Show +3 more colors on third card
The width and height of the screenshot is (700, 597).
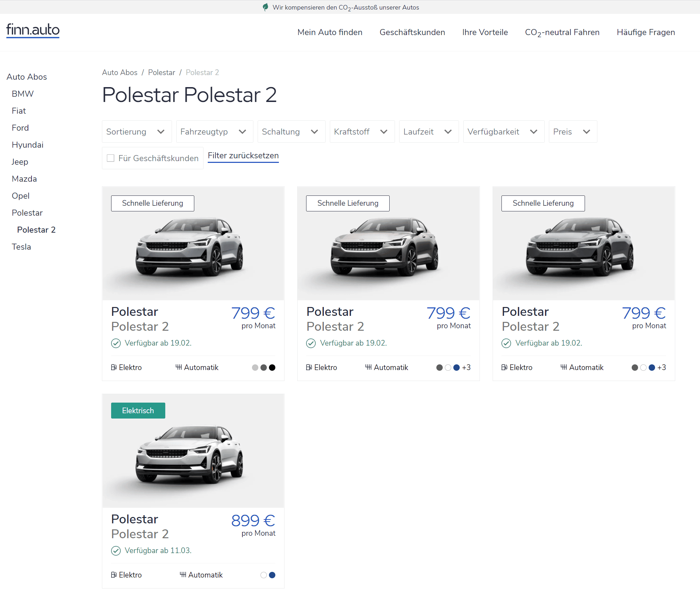[662, 368]
